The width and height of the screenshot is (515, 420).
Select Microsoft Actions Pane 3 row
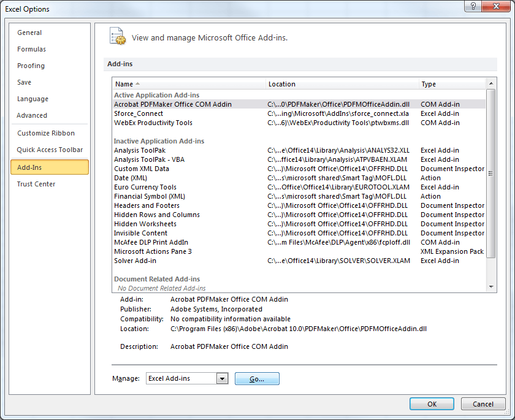(299, 251)
